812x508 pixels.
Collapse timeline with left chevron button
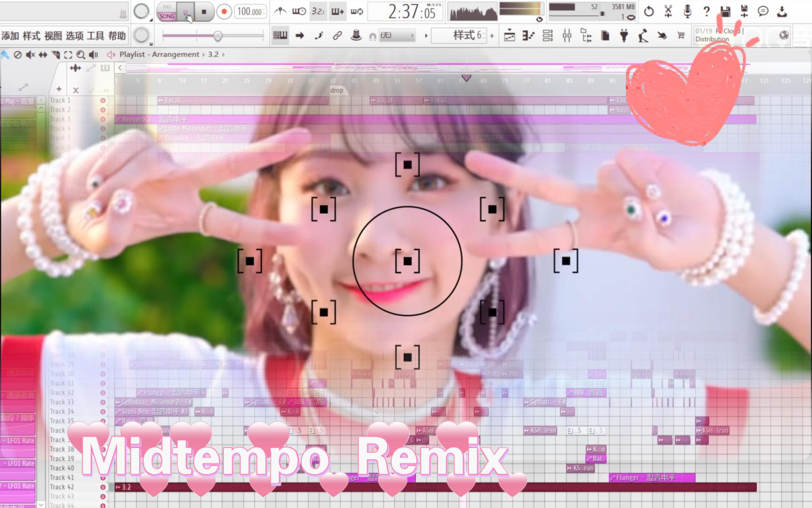click(120, 68)
